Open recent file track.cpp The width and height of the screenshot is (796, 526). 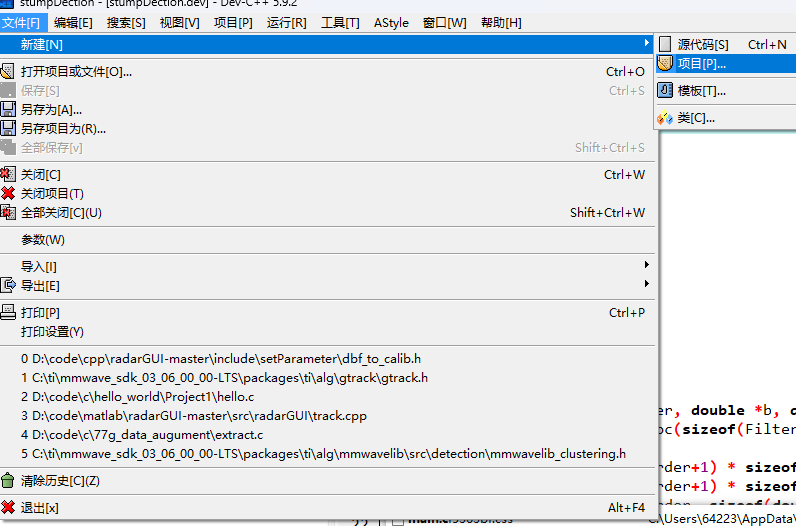(327, 416)
